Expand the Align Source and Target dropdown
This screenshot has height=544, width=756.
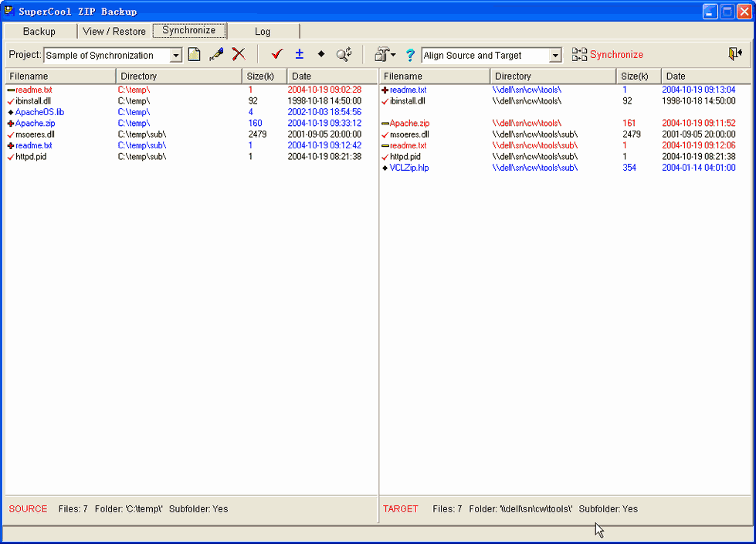point(555,56)
